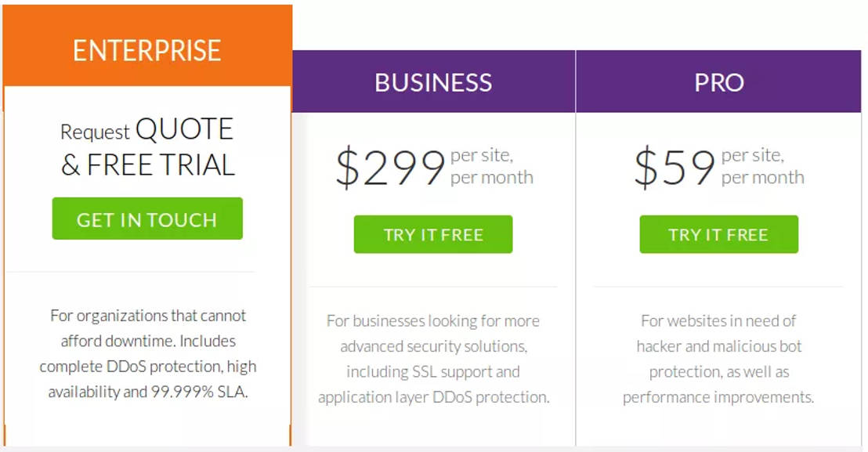This screenshot has width=868, height=452.
Task: Click "For organizations that cannot" description line
Action: [148, 316]
